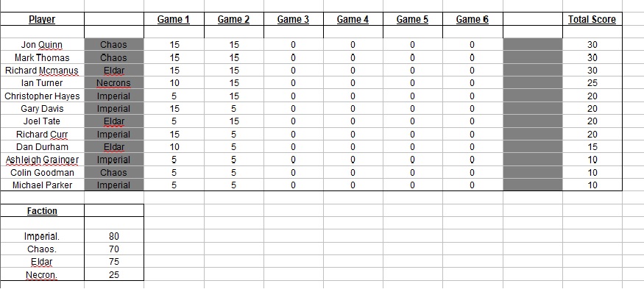Select the Player header cell
This screenshot has height=303, width=644.
point(42,19)
